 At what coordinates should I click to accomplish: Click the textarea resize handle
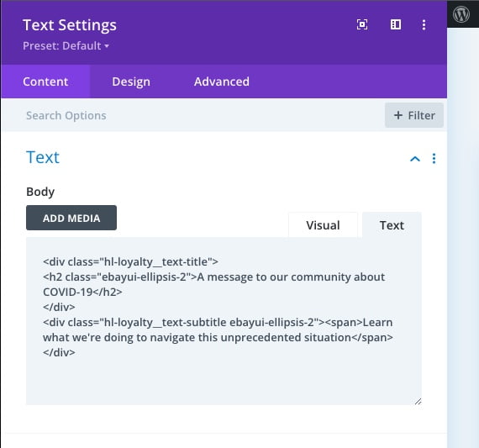418,401
